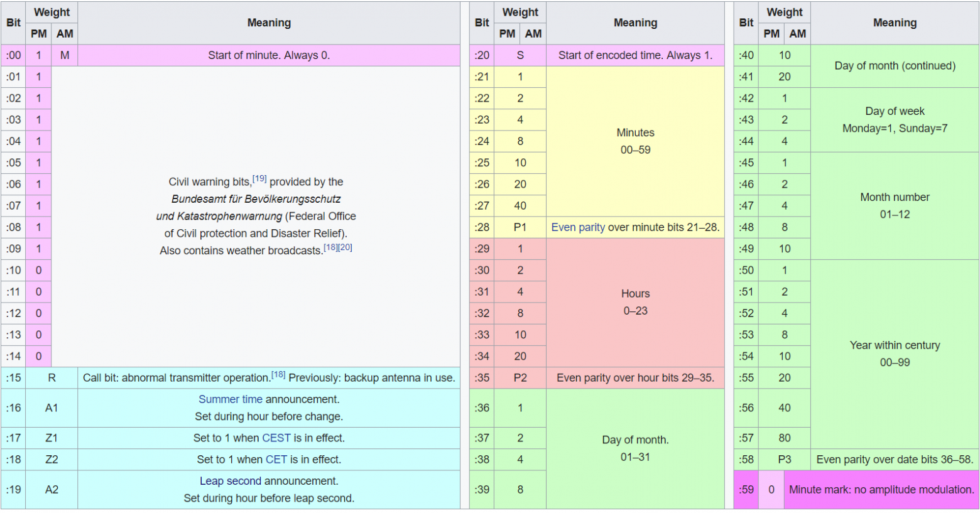980x513 pixels.
Task: Open citation [18] after "abnormal transmitter operation"
Action: tap(278, 375)
